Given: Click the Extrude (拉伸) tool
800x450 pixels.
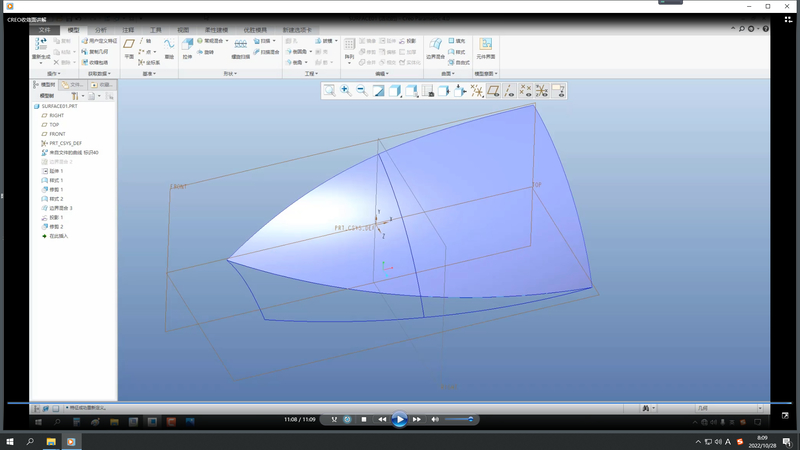Looking at the screenshot, I should pos(187,48).
